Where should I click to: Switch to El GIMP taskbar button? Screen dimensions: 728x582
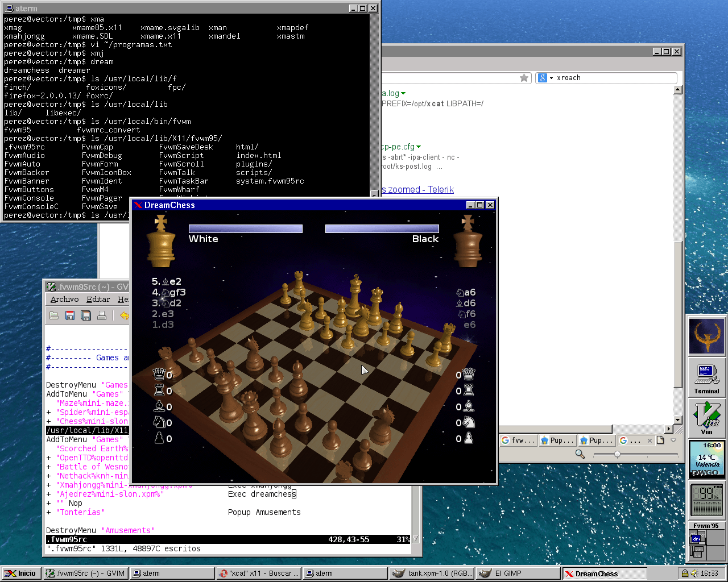pyautogui.click(x=518, y=573)
